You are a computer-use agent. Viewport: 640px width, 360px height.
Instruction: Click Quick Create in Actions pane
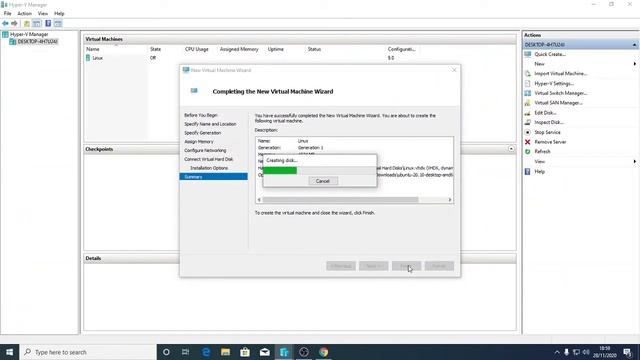coord(550,54)
